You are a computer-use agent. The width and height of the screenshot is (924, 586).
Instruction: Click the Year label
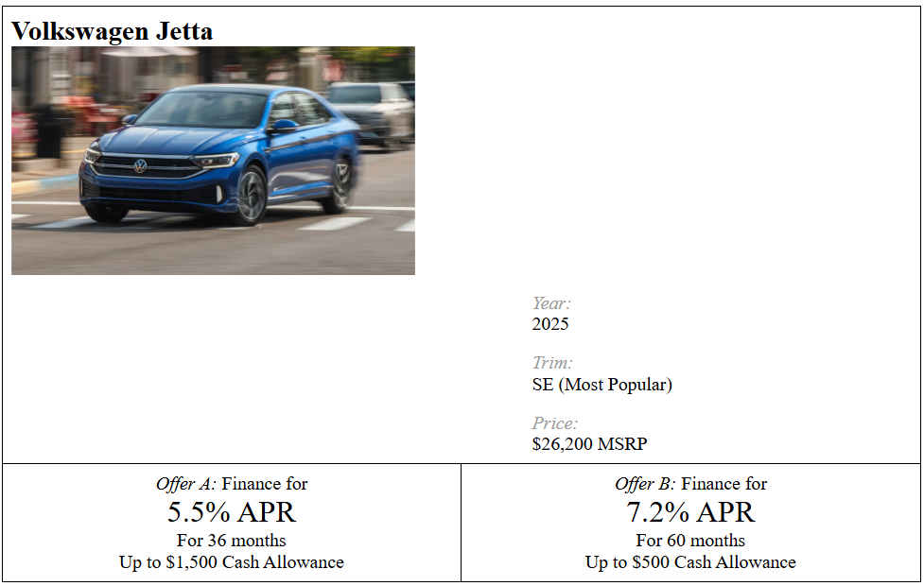click(551, 303)
